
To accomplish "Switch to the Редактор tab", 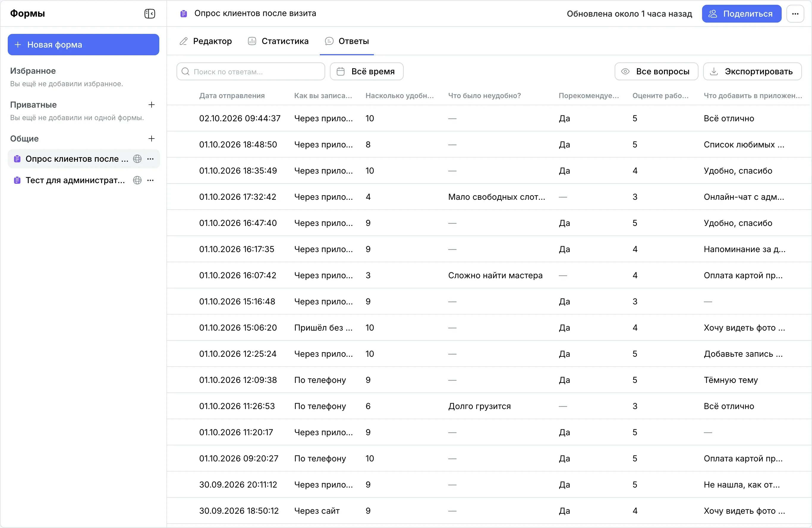I will (x=206, y=41).
